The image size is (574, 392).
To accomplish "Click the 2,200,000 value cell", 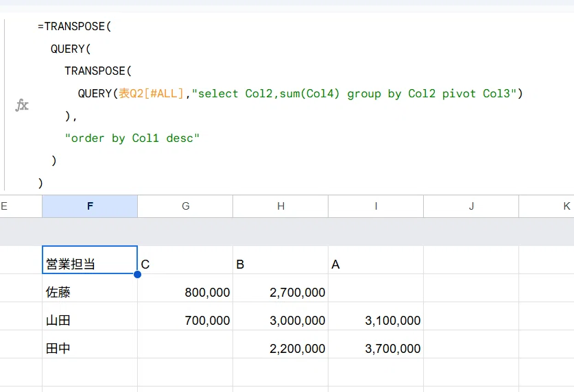I will point(280,345).
